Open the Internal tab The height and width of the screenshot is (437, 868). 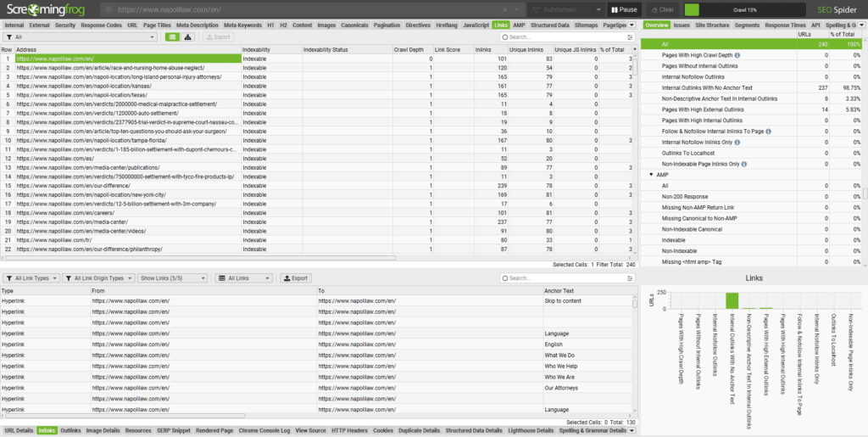pyautogui.click(x=14, y=25)
